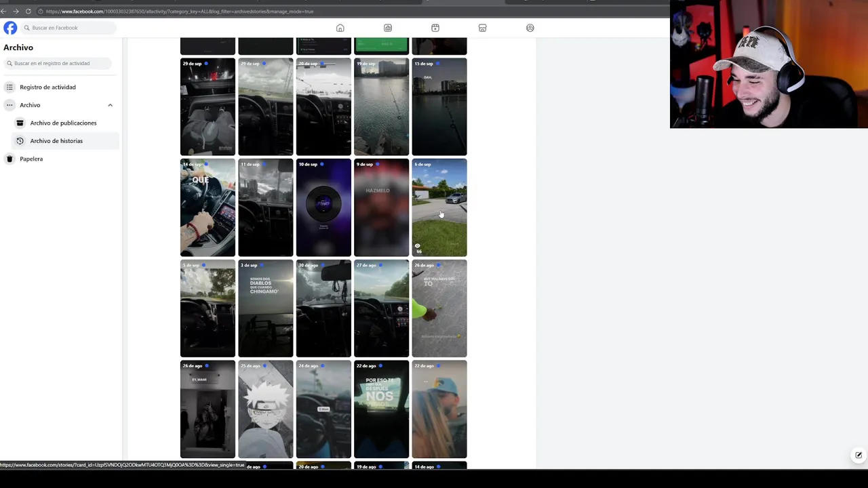Screen dimensions: 868x488
Task: Click the compose pencil icon at bottom right
Action: pos(859,455)
